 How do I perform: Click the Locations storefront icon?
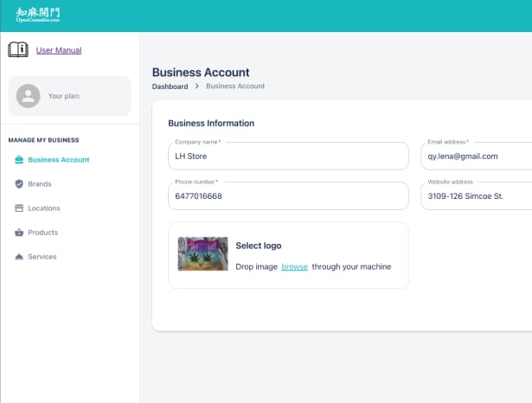click(19, 208)
